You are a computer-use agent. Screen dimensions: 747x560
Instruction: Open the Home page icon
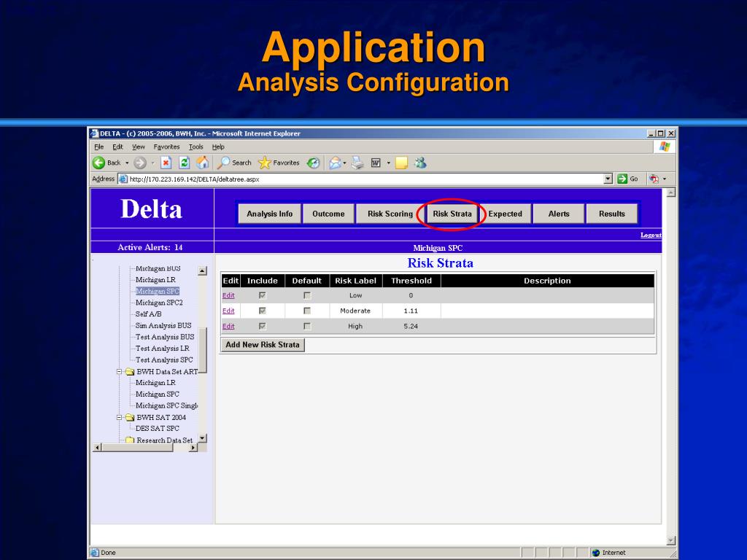(203, 163)
